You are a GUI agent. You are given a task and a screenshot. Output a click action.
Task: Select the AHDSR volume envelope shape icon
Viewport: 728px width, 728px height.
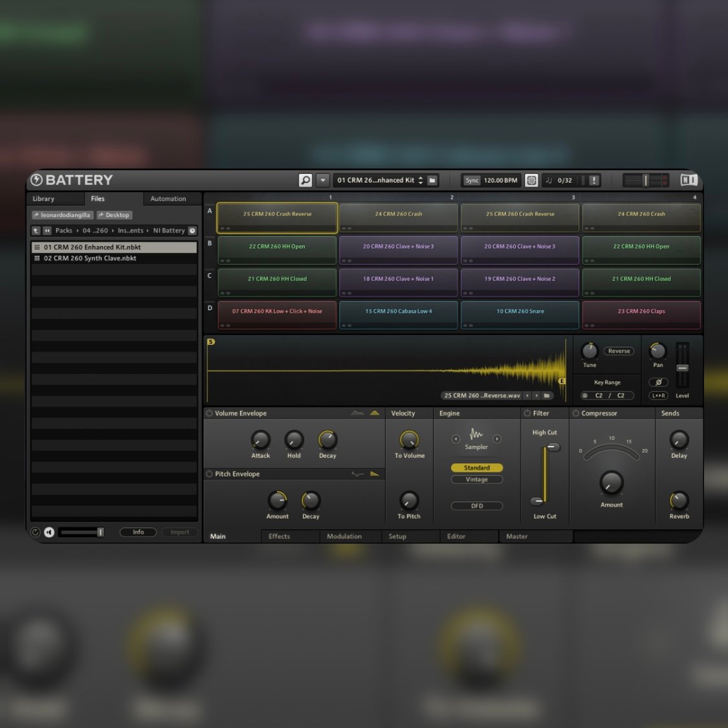[x=357, y=414]
